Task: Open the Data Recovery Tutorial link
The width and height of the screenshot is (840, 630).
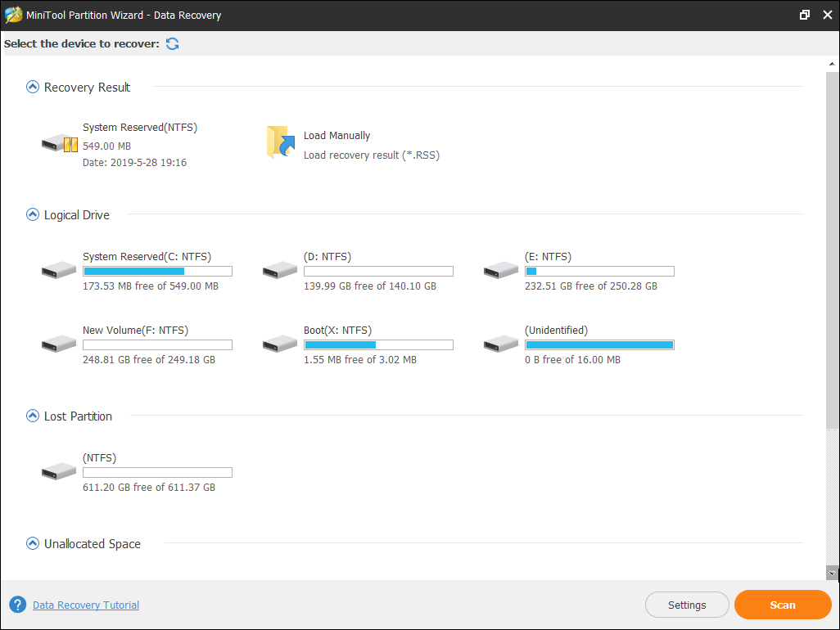Action: point(86,605)
